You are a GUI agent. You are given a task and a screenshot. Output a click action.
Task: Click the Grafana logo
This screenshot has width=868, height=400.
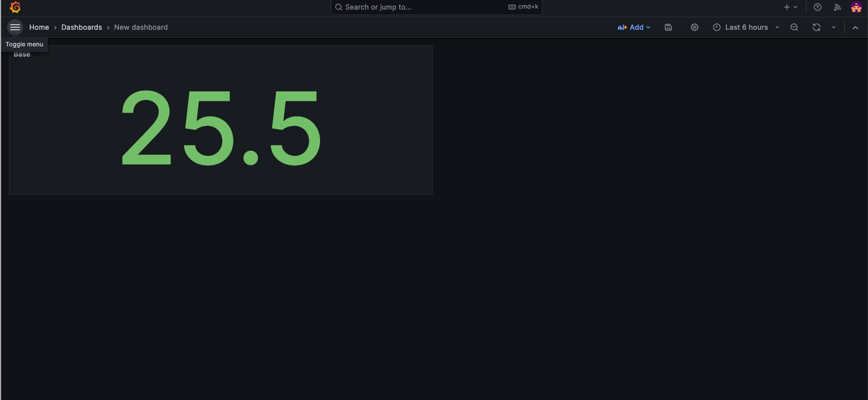click(15, 7)
